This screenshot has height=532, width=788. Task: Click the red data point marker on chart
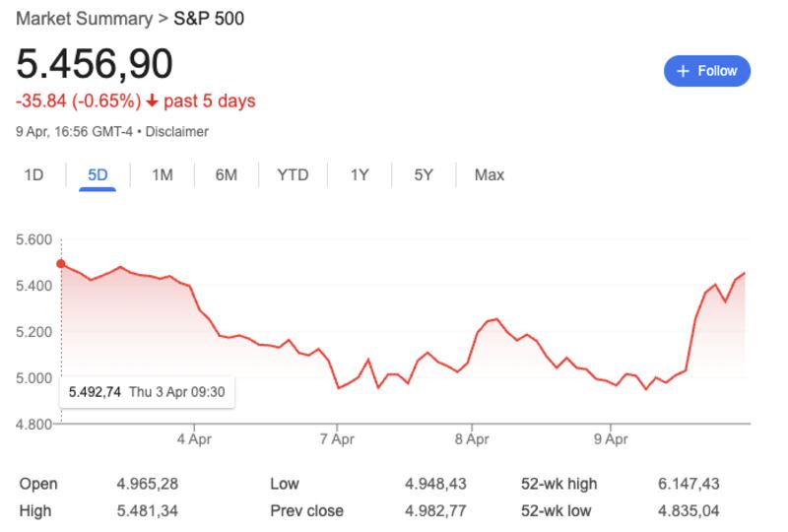click(61, 264)
